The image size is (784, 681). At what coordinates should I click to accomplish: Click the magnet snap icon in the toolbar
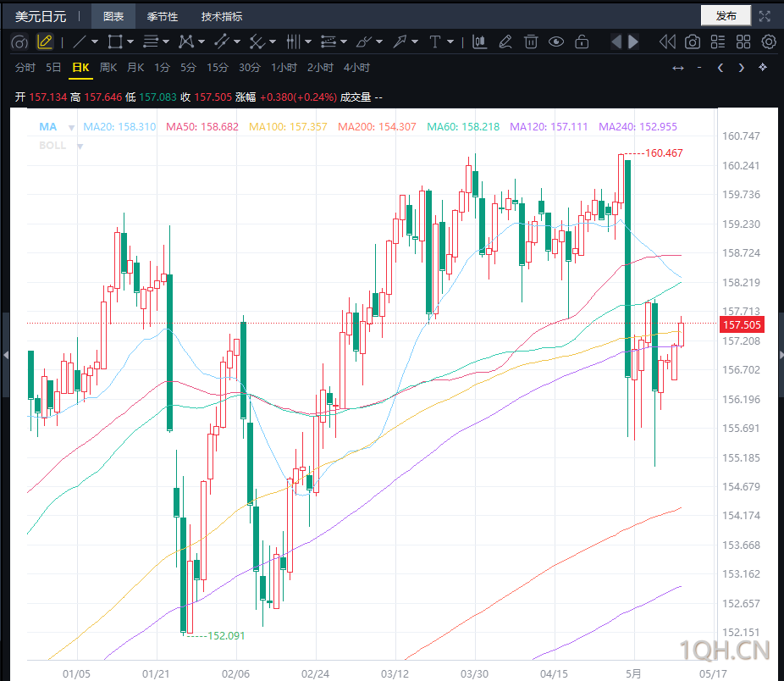[x=19, y=42]
